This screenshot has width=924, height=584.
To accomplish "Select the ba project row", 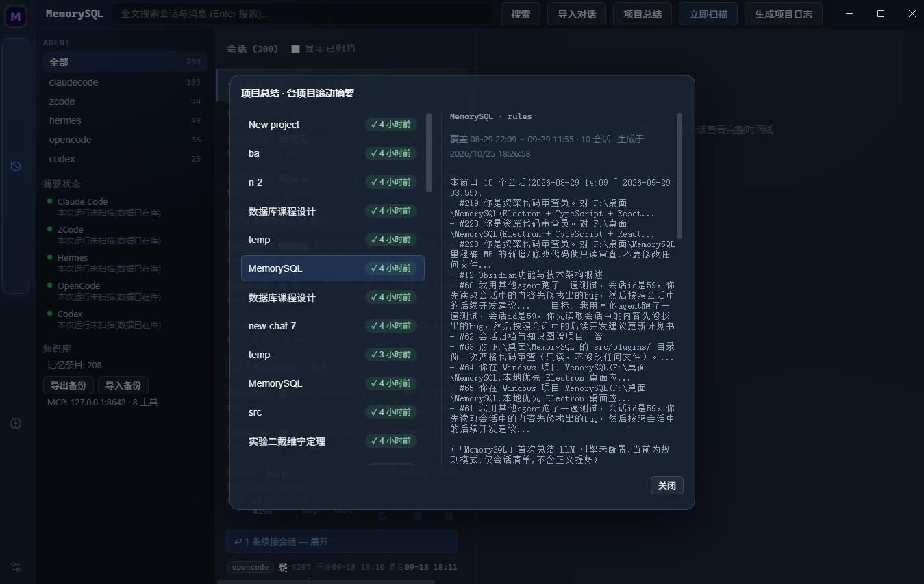I will coord(333,153).
